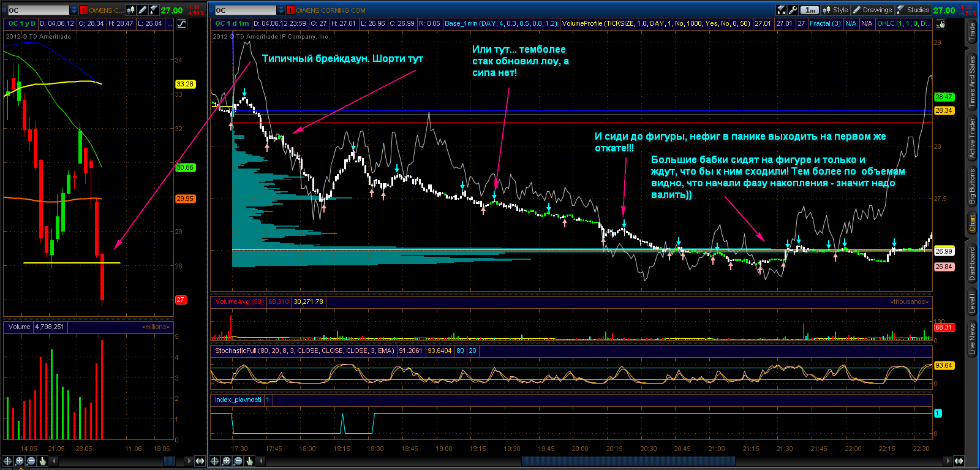Select the pan hand tool in main chart
This screenshot has height=470, width=980.
[249, 461]
